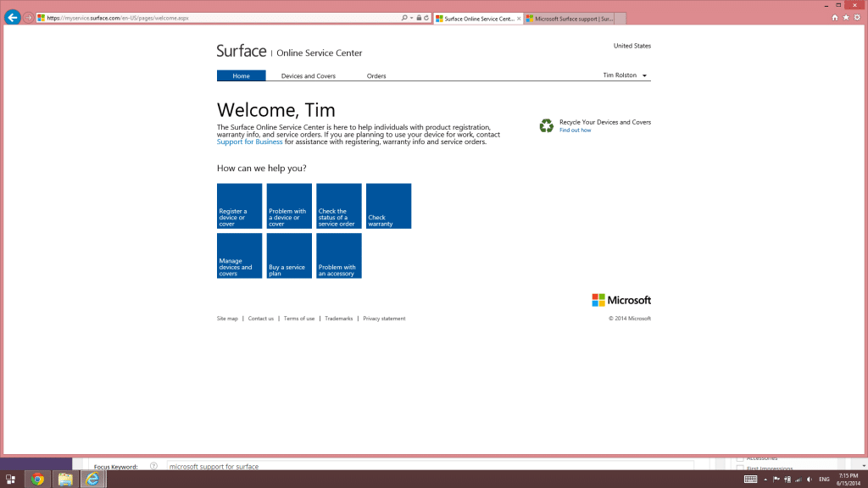Click the United States region link
868x488 pixels.
(632, 46)
